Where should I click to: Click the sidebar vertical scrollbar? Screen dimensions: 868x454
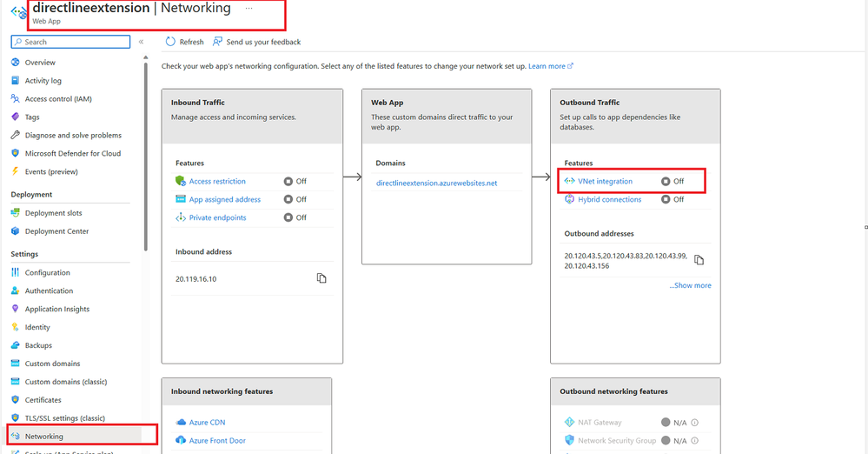pyautogui.click(x=146, y=155)
